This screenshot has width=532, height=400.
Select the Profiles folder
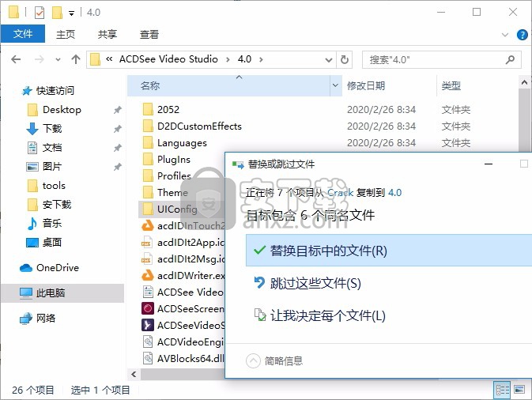[174, 176]
